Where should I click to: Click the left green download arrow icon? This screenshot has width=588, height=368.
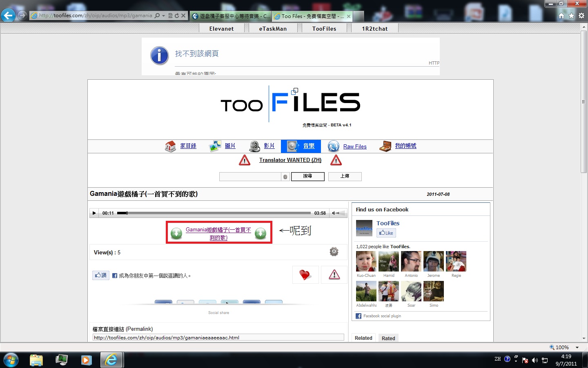tap(176, 233)
